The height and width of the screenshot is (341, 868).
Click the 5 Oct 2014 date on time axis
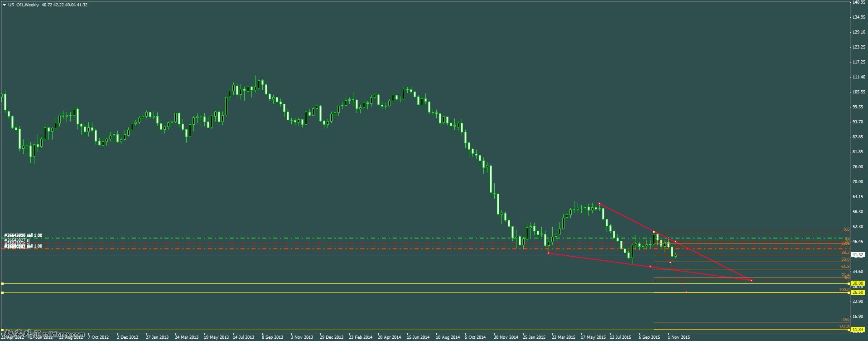[x=476, y=337]
